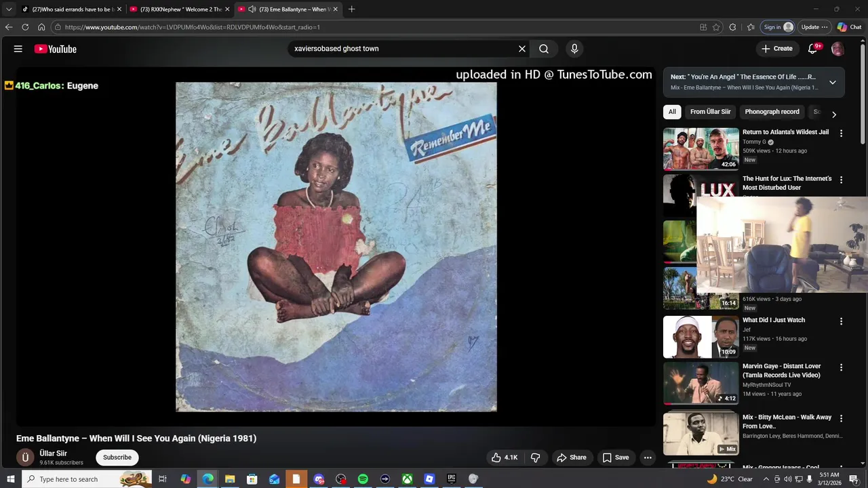Open the weather widget 23°C Clear
Screen dimensions: 868x488
pyautogui.click(x=730, y=479)
